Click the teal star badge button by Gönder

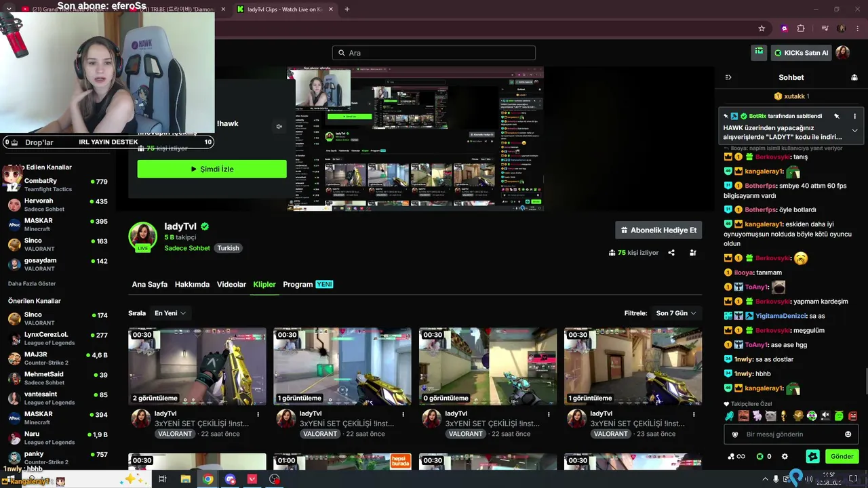point(813,456)
